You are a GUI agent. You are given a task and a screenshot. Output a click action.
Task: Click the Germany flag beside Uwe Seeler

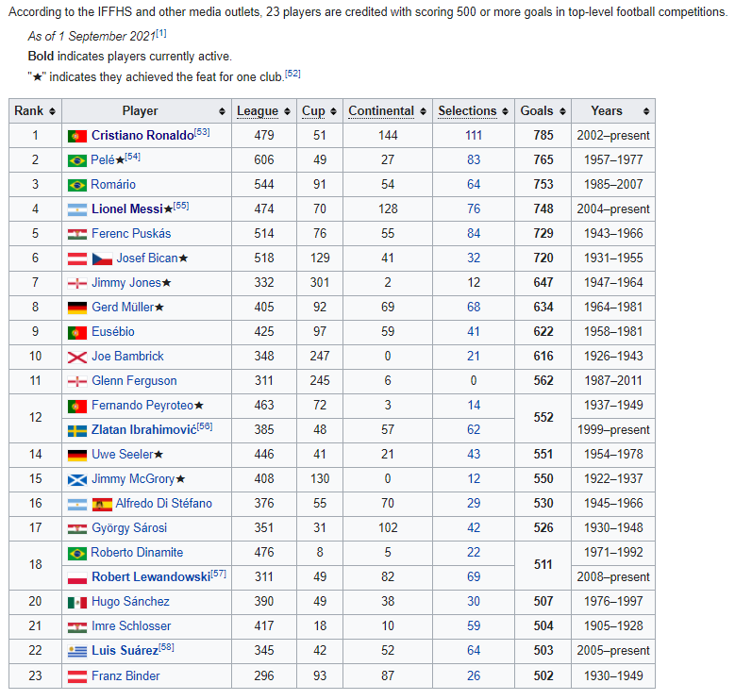76,455
